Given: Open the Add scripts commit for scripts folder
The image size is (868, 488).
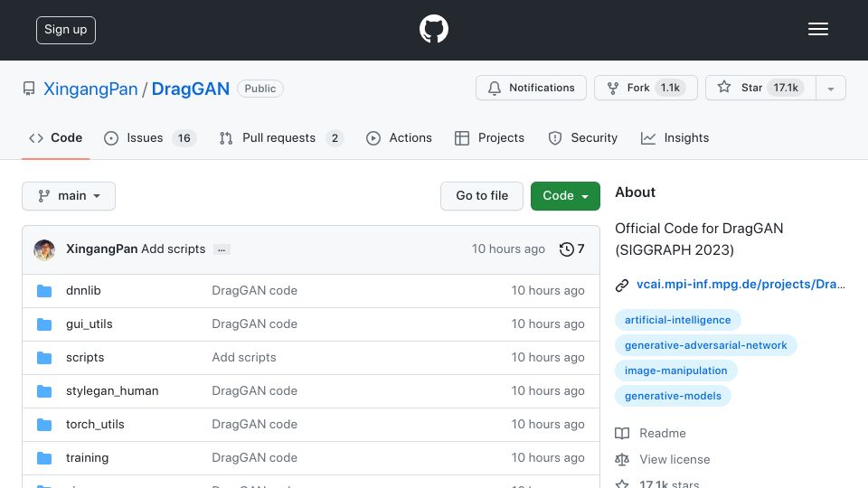Looking at the screenshot, I should tap(243, 358).
